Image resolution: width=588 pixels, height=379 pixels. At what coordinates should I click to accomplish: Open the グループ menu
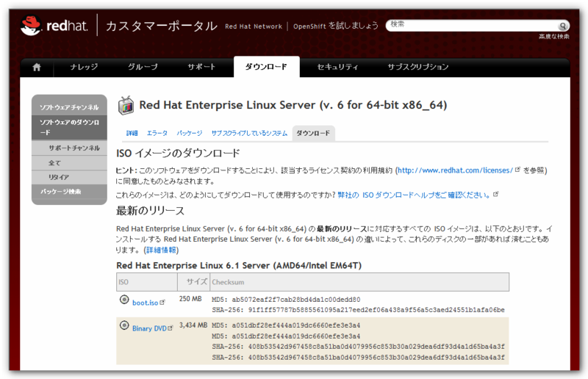[143, 67]
